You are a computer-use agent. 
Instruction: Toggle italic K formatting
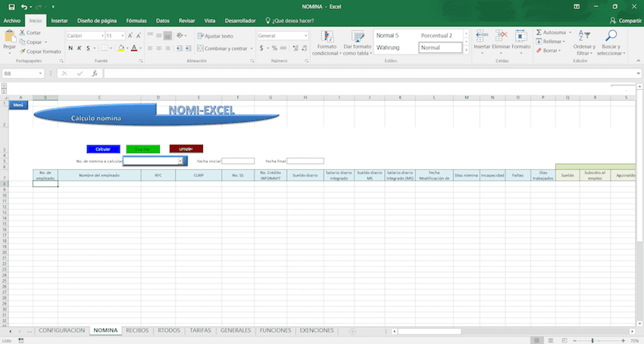[x=80, y=48]
